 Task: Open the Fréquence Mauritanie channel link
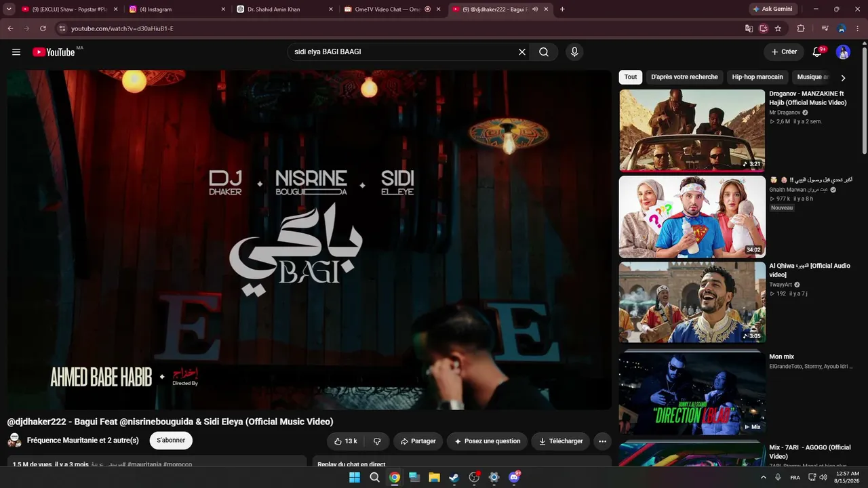click(x=83, y=441)
